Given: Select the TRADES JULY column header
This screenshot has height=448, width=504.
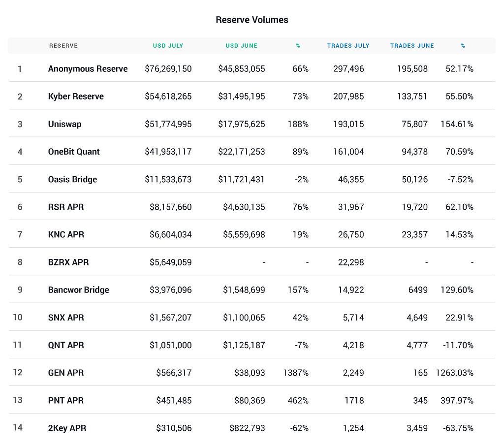Looking at the screenshot, I should click(348, 46).
